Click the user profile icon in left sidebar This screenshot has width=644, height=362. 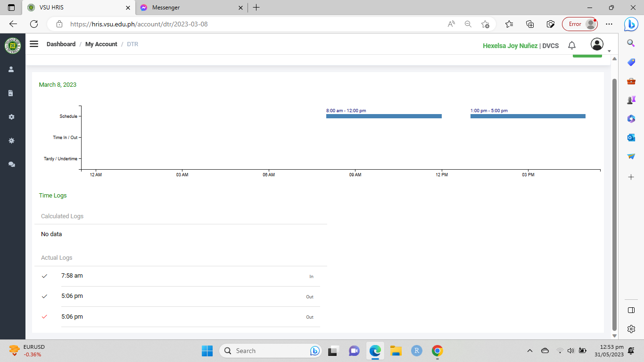(x=11, y=69)
